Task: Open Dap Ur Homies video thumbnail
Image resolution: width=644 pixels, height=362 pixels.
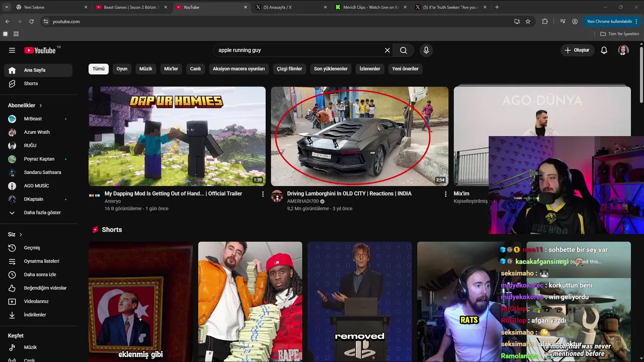Action: 177,136
